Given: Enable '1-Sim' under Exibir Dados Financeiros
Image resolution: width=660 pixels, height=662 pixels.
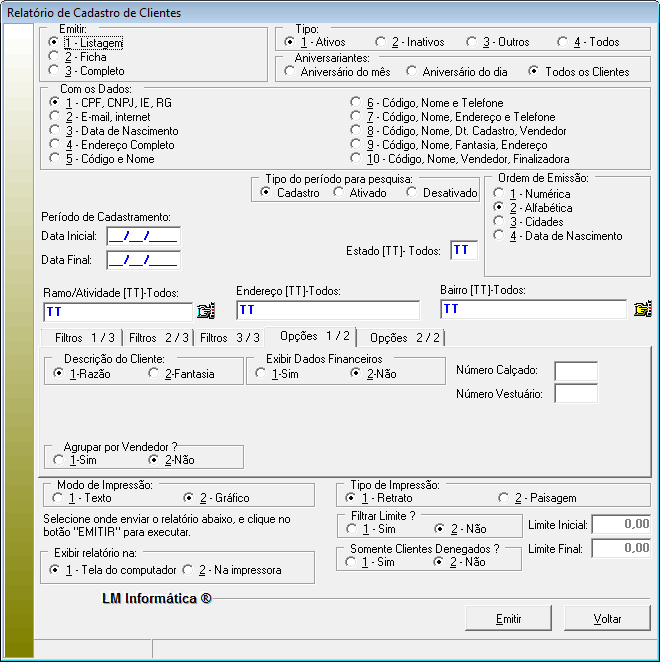Looking at the screenshot, I should 261,373.
